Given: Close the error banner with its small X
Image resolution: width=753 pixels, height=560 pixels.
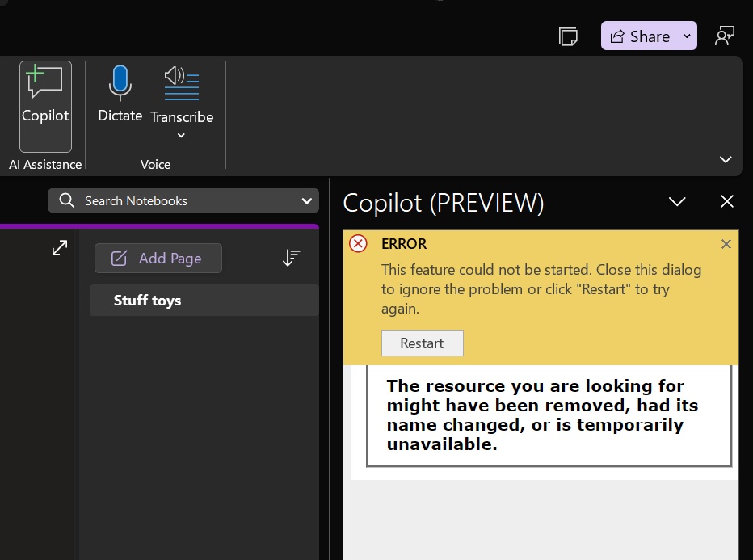Looking at the screenshot, I should [x=726, y=243].
